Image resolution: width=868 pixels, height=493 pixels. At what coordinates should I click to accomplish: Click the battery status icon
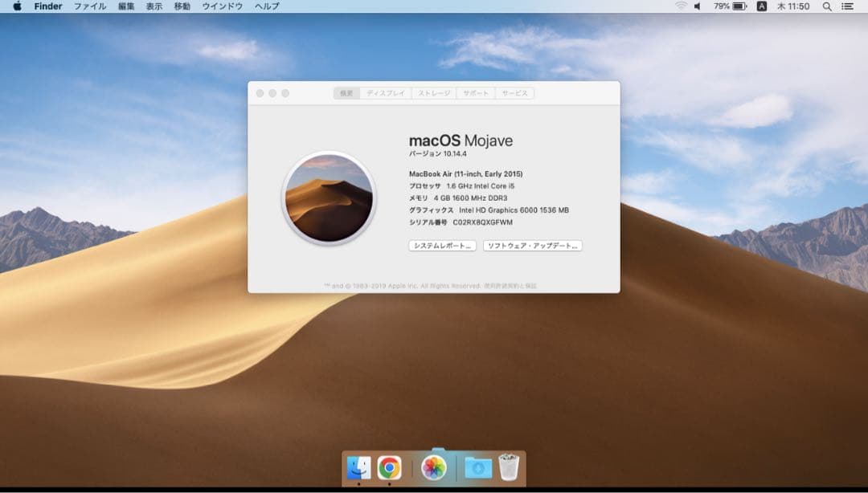click(x=739, y=6)
